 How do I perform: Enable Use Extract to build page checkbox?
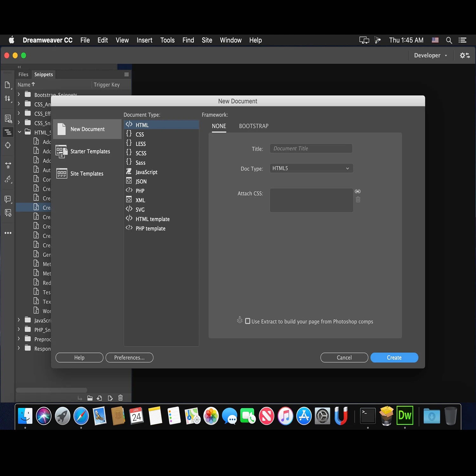(x=248, y=321)
